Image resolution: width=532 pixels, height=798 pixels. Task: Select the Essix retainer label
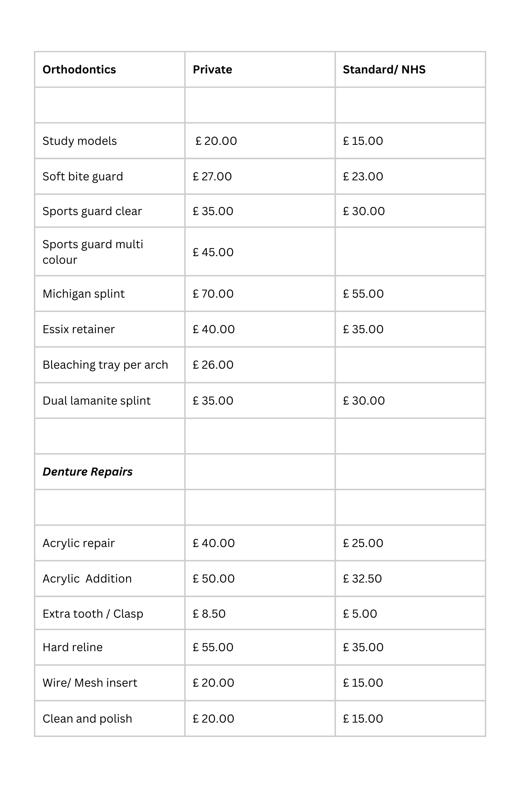79,329
